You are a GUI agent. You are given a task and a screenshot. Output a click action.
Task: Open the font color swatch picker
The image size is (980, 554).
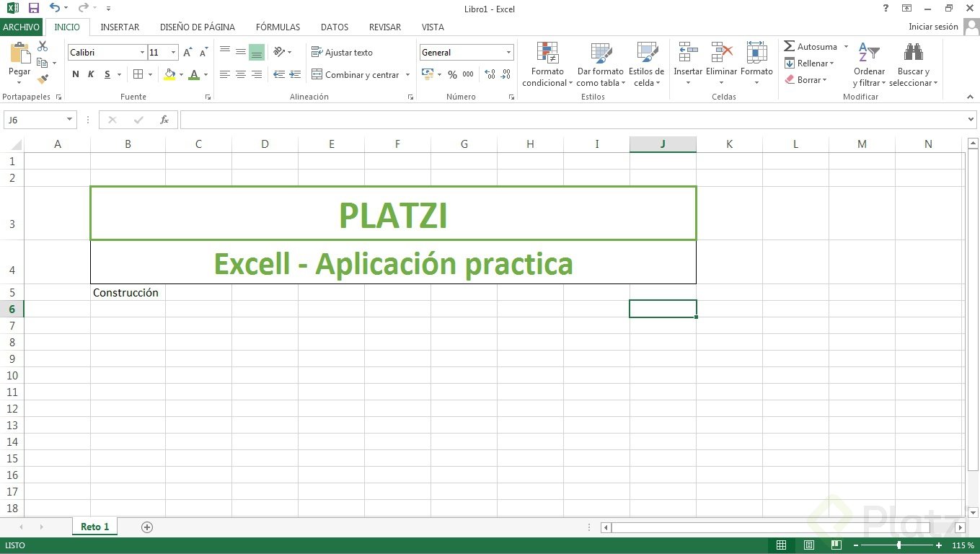[205, 74]
